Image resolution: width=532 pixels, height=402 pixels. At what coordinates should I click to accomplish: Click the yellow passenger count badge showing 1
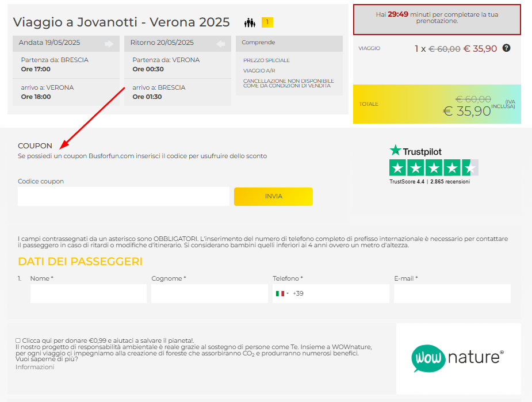coord(267,22)
